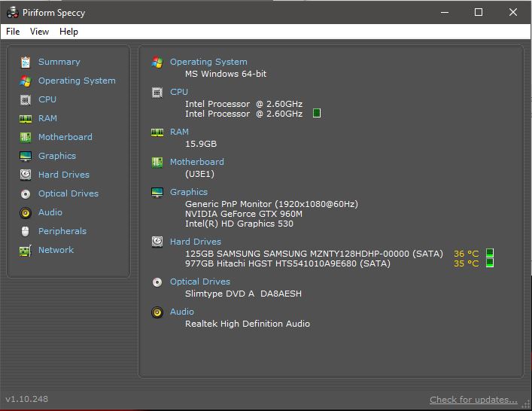
Task: Open Graphics heading link in summary
Action: (189, 192)
